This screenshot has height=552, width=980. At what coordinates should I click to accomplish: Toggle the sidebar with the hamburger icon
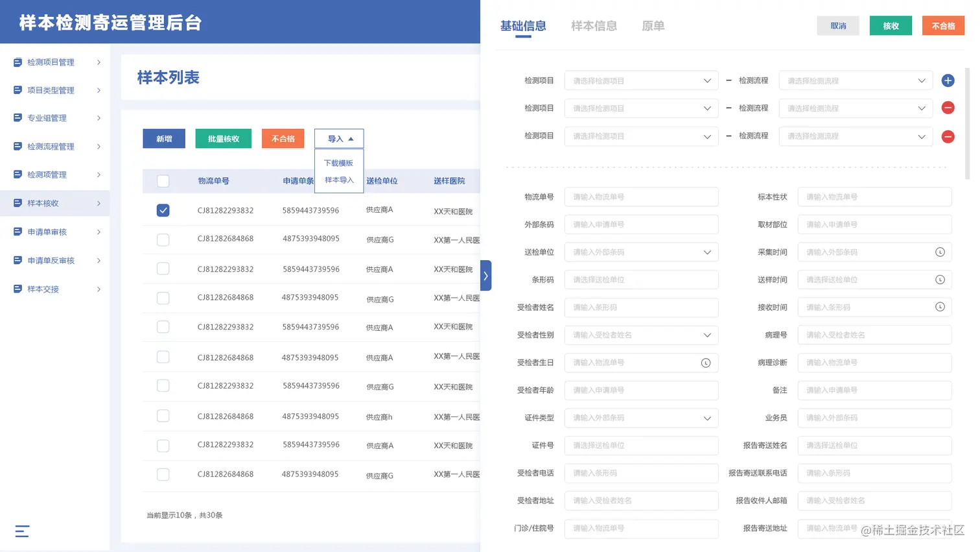click(22, 531)
